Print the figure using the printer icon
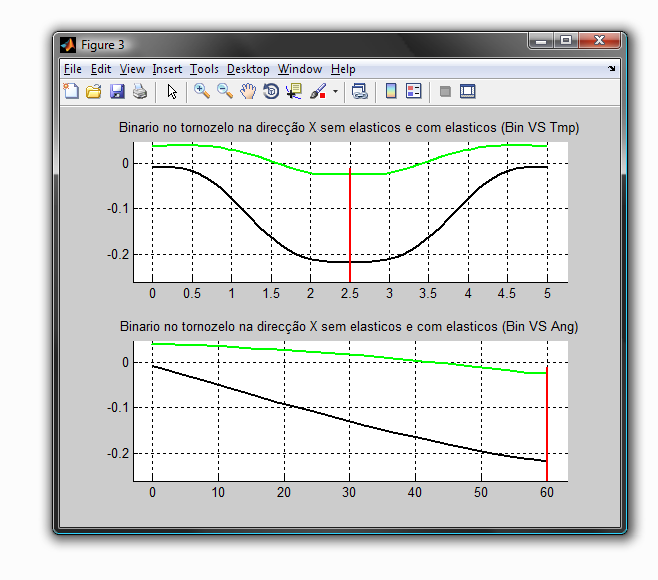The width and height of the screenshot is (658, 580). [x=140, y=92]
